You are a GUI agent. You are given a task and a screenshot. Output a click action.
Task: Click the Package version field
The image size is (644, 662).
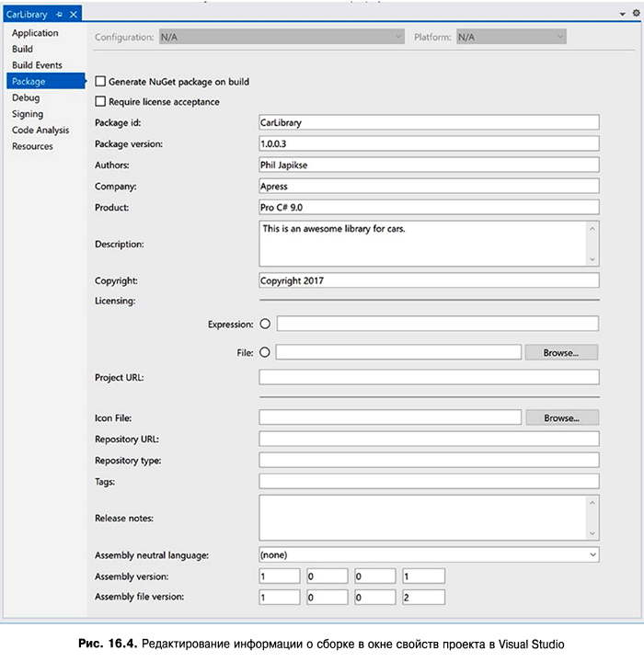[x=429, y=143]
